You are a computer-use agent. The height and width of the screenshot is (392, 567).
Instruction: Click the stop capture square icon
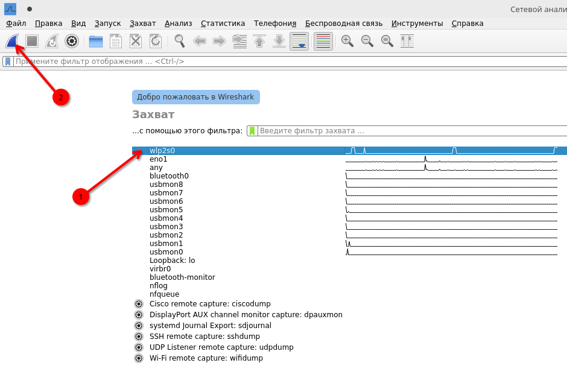(32, 41)
